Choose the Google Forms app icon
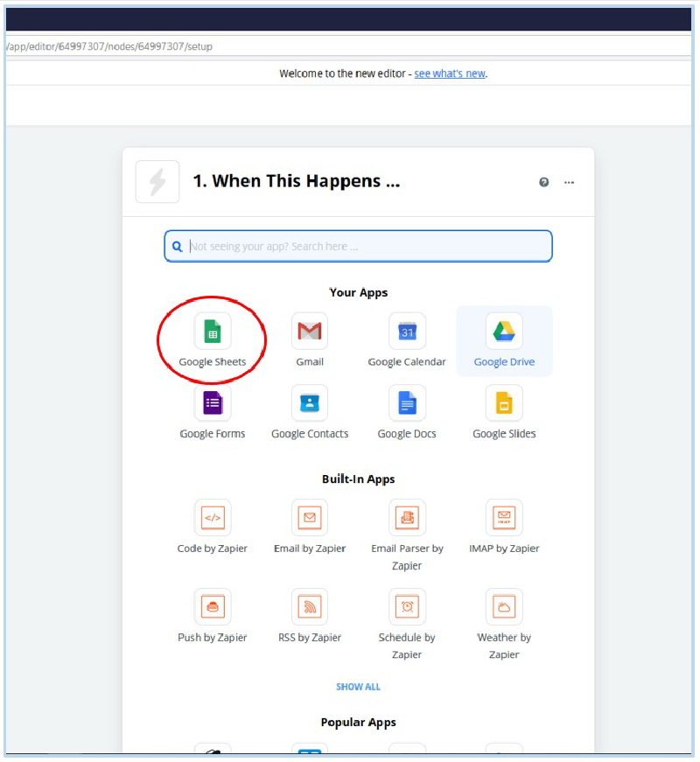The height and width of the screenshot is (762, 700). tap(213, 402)
